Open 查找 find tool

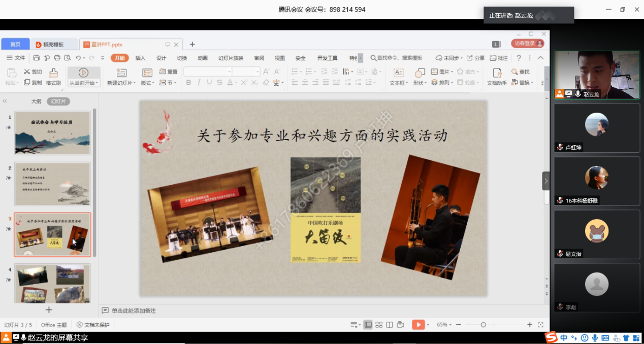(x=521, y=72)
